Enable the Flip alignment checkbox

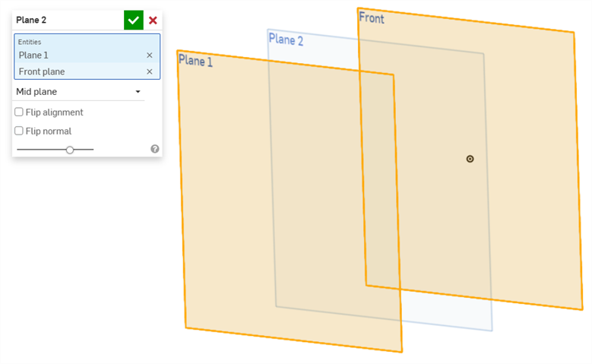coord(19,112)
